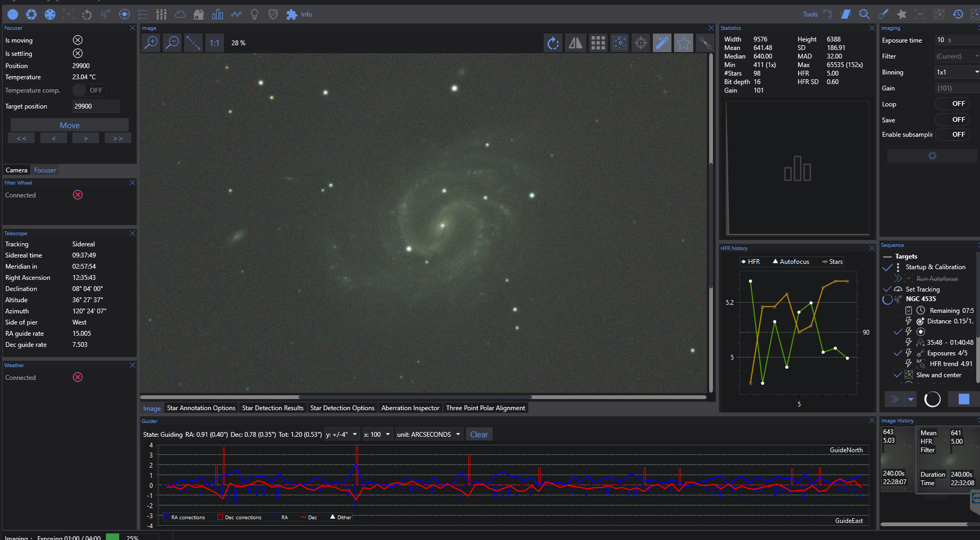This screenshot has width=980, height=540.
Task: Open the plugins puzzle piece icon
Action: 292,14
